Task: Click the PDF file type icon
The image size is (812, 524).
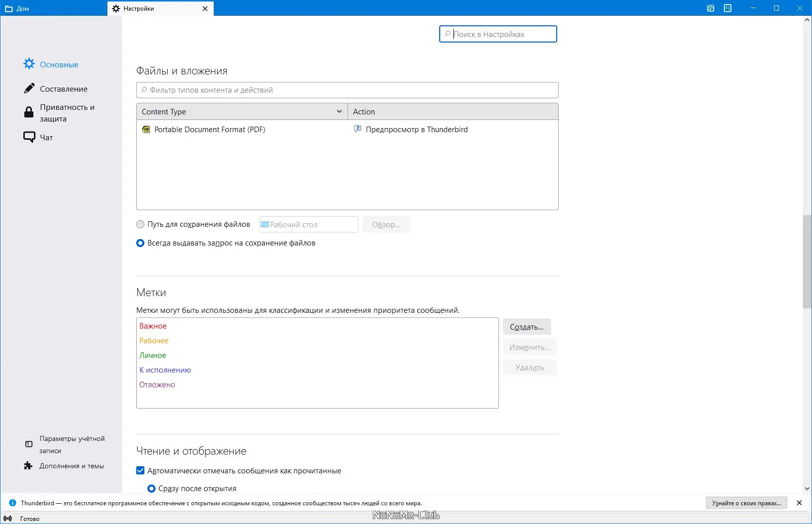Action: point(146,130)
